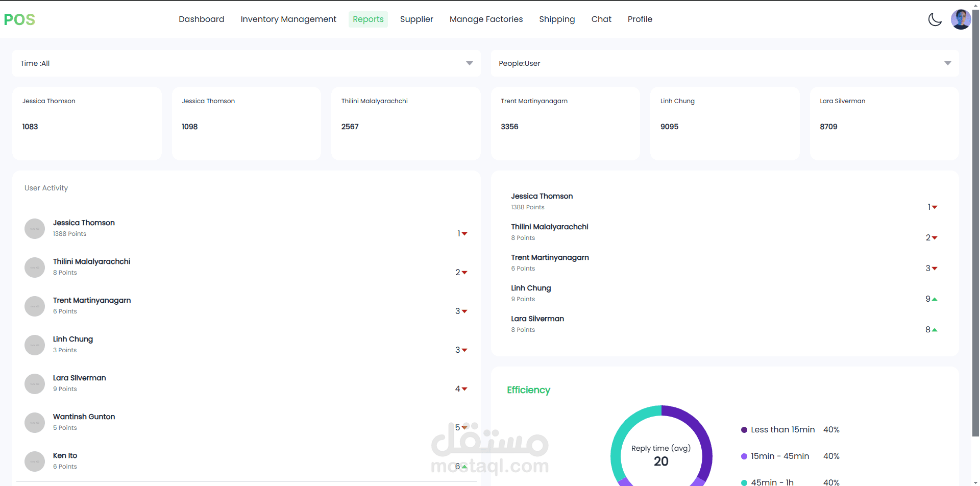The height and width of the screenshot is (486, 980).
Task: Open the Linh Chung card showing 9095
Action: [x=725, y=124]
